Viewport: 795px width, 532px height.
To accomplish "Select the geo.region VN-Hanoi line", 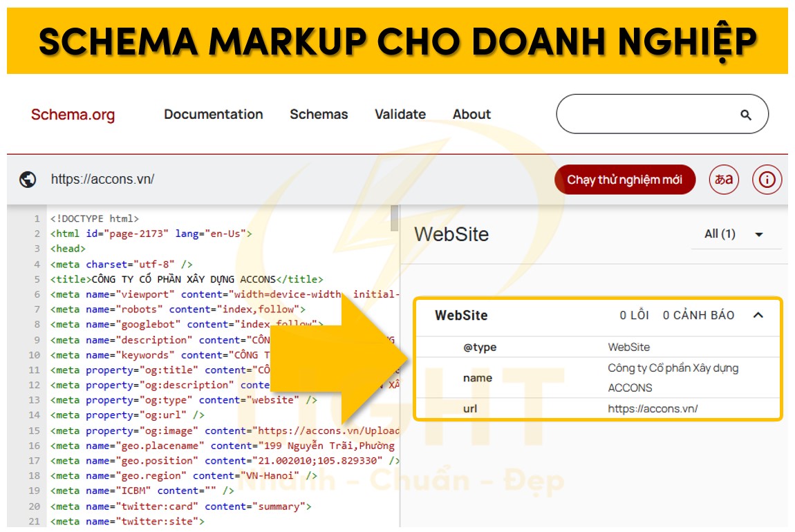I will pyautogui.click(x=183, y=476).
